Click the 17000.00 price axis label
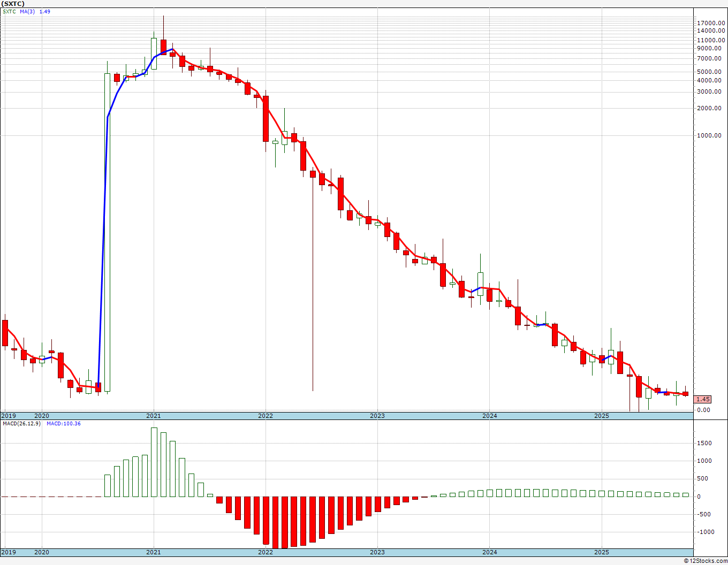This screenshot has height=565, width=728. pyautogui.click(x=711, y=23)
